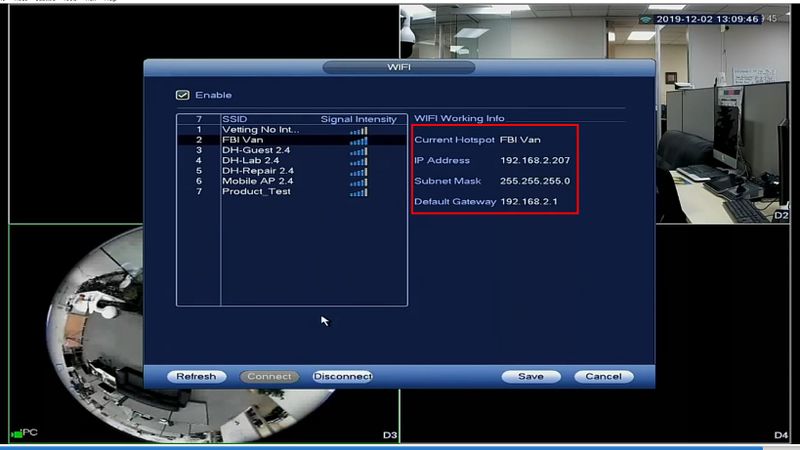Image resolution: width=800 pixels, height=450 pixels.
Task: Click signal bars icon for Vetting No Int...
Action: pyautogui.click(x=359, y=131)
